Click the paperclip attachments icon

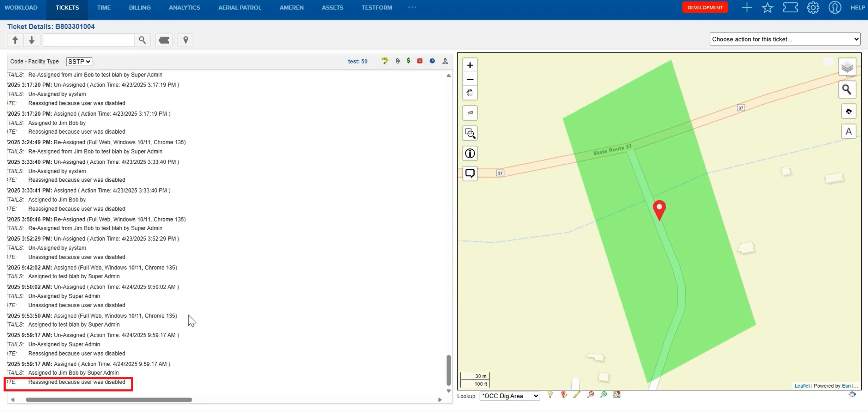coord(397,61)
